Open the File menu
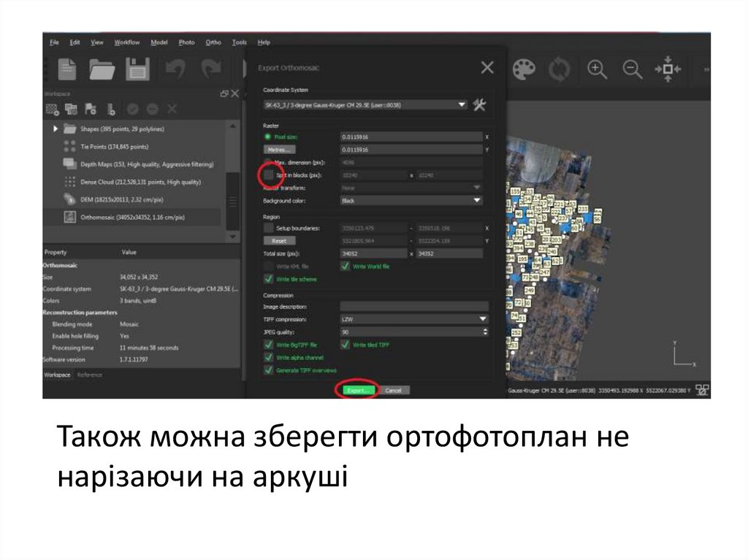This screenshot has width=748, height=560. click(54, 42)
